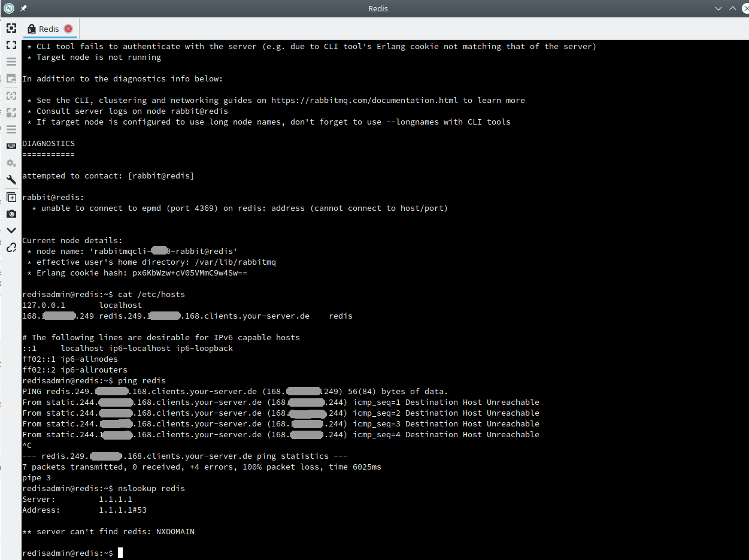Open the wrench tools menu
Screen dimensions: 749x560
tap(11, 180)
